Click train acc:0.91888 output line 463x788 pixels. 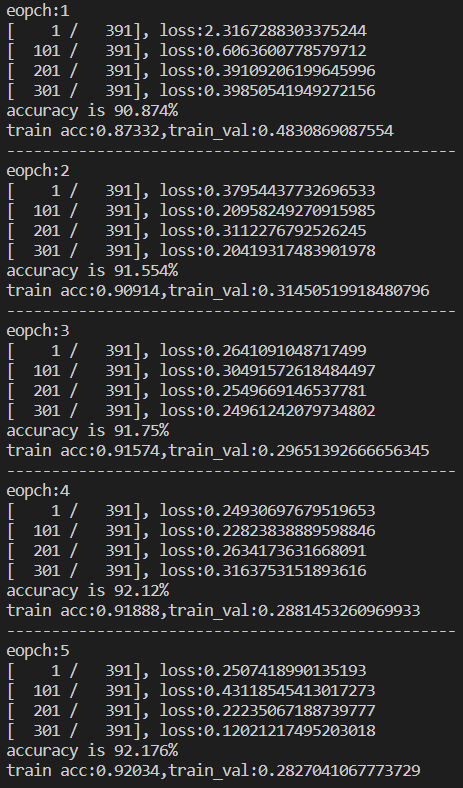[x=213, y=611]
